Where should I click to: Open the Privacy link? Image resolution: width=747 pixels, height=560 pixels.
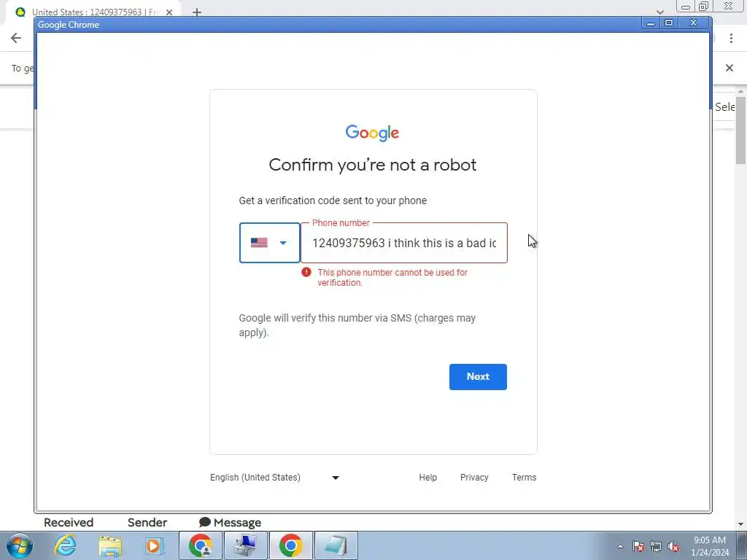(x=474, y=477)
